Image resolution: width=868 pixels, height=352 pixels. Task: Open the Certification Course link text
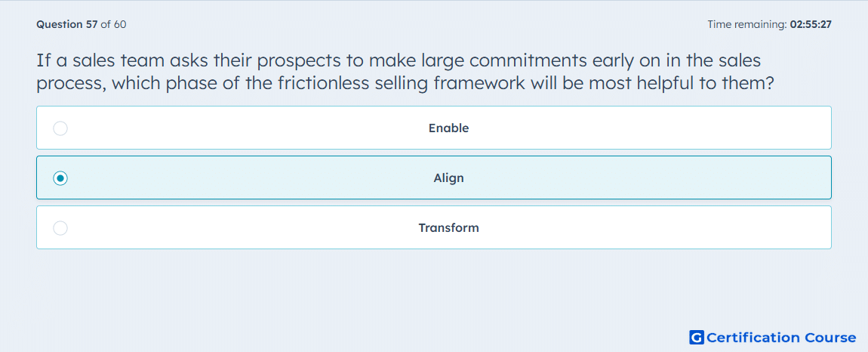point(781,338)
